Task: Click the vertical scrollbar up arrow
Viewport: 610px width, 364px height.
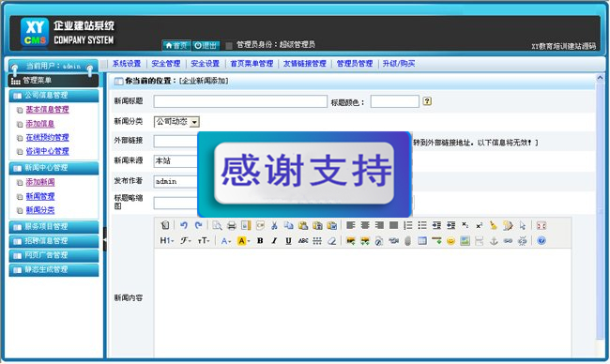Action: click(600, 79)
